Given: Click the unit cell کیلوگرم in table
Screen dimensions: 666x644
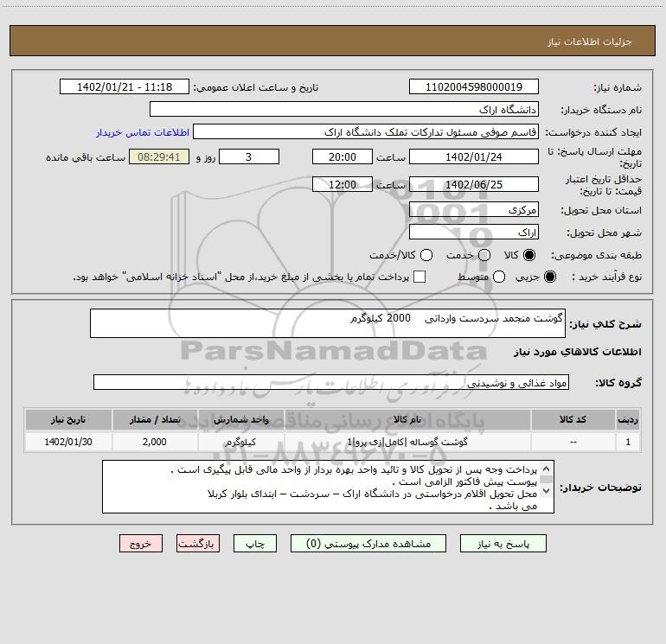Looking at the screenshot, I should (240, 442).
